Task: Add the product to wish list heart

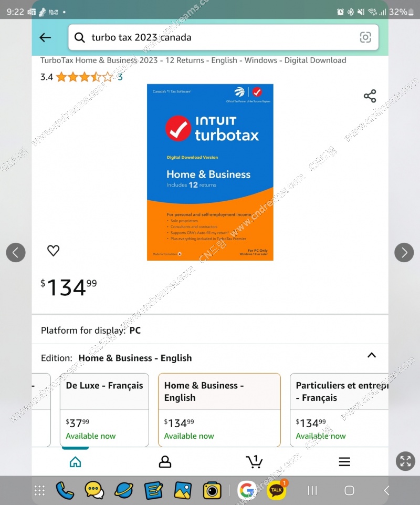Action: (x=54, y=251)
